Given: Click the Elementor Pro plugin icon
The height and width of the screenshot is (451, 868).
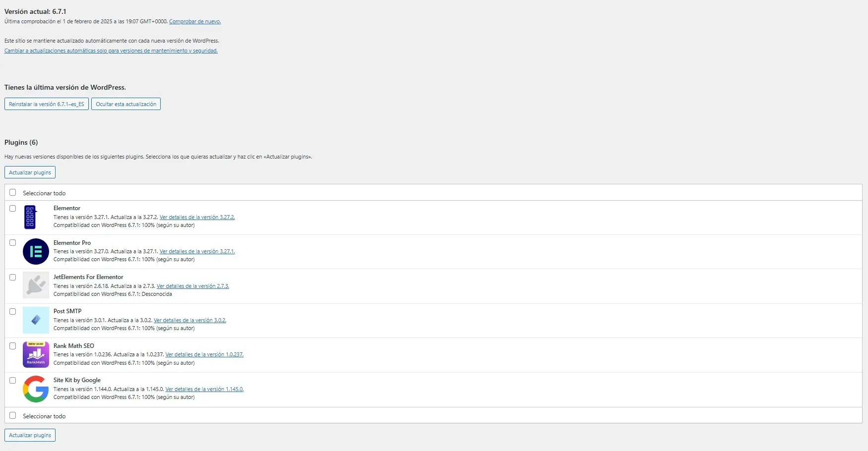Looking at the screenshot, I should [x=36, y=251].
